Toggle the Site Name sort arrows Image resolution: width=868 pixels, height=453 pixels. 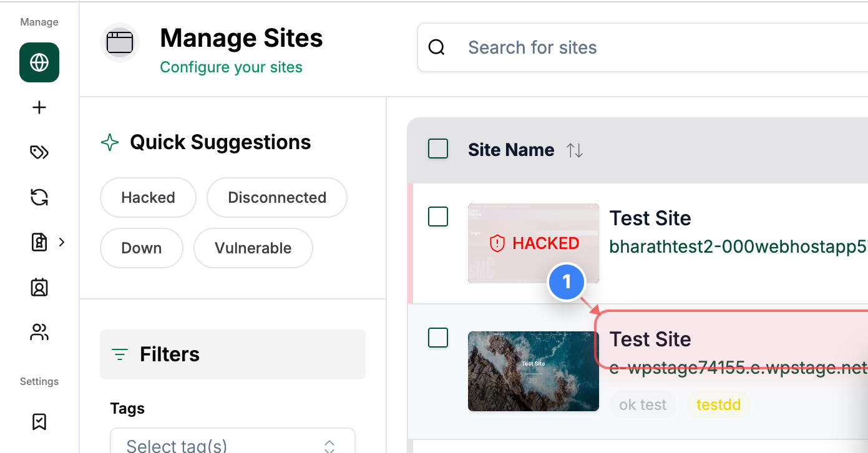(574, 150)
